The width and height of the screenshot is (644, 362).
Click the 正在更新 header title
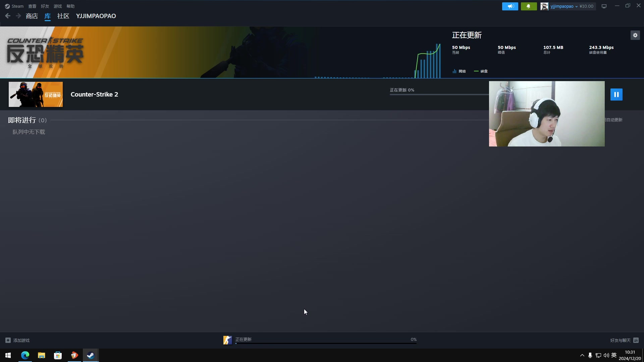pyautogui.click(x=467, y=35)
